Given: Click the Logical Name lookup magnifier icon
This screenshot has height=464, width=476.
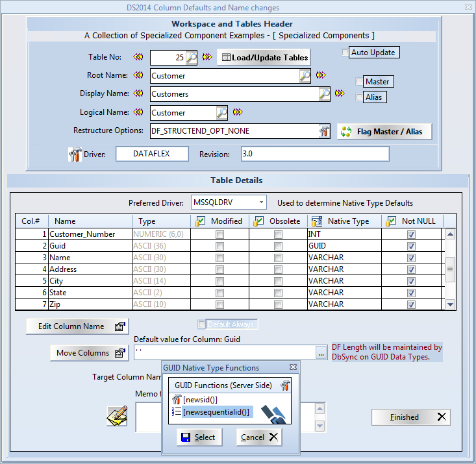Looking at the screenshot, I should click(221, 113).
